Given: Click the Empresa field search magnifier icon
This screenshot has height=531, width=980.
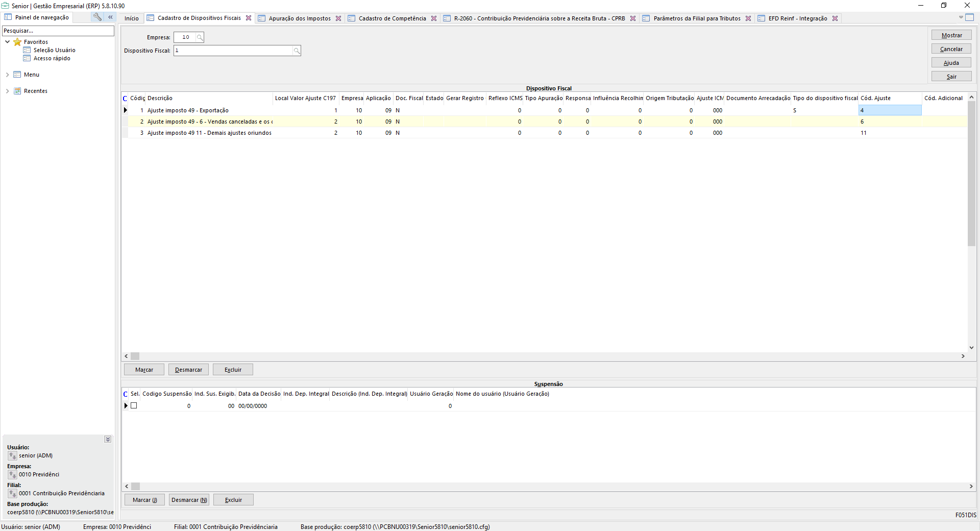Looking at the screenshot, I should 200,37.
